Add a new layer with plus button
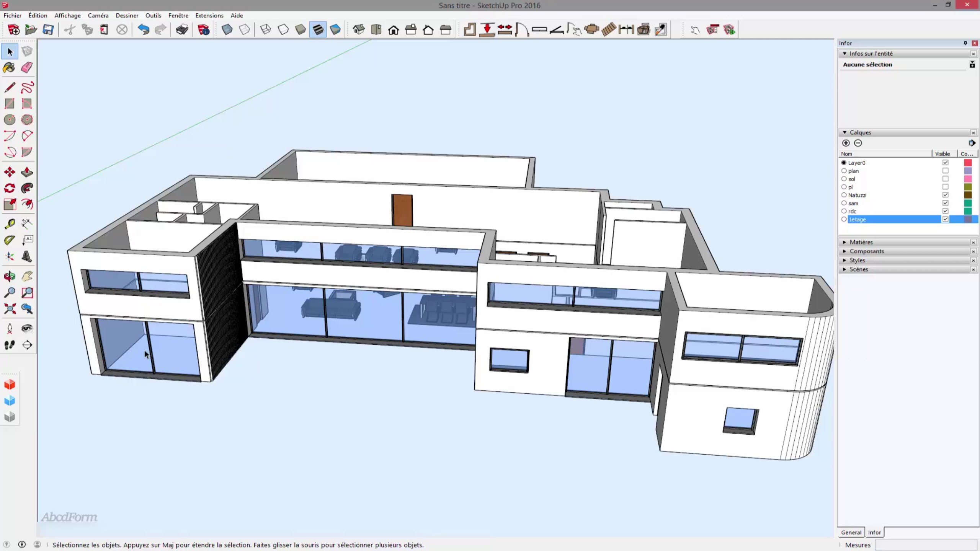 pos(846,143)
